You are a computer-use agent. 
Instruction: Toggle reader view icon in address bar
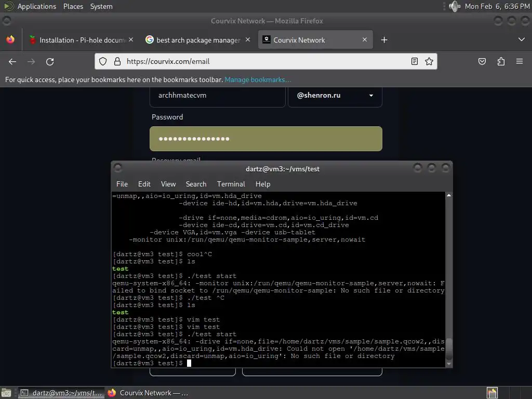[414, 61]
